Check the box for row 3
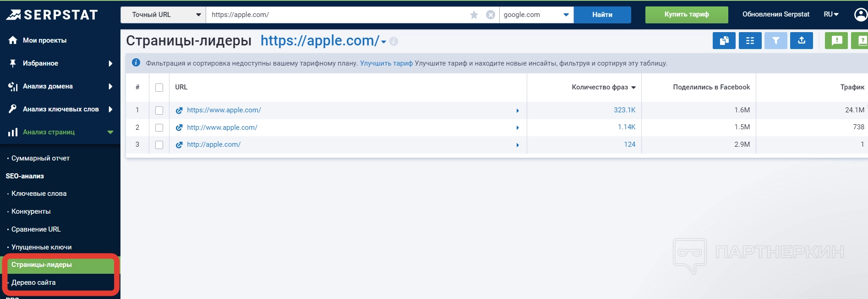Image resolution: width=868 pixels, height=299 pixels. (159, 145)
